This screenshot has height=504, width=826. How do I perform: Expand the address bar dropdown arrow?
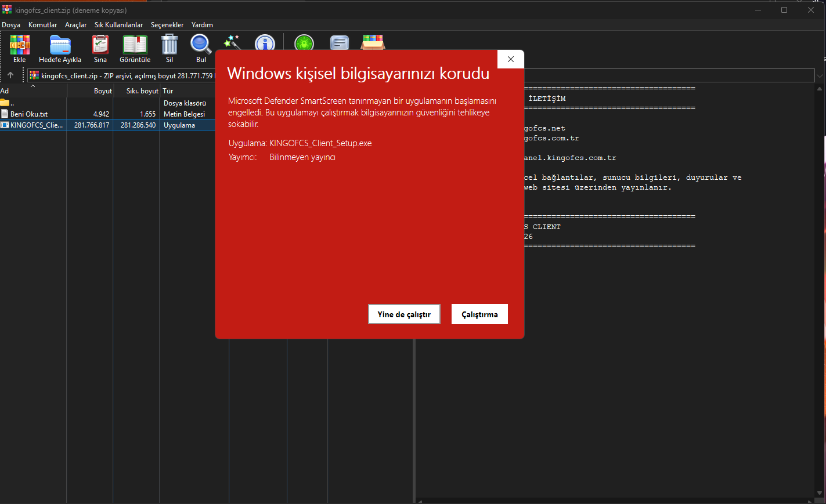pos(820,76)
